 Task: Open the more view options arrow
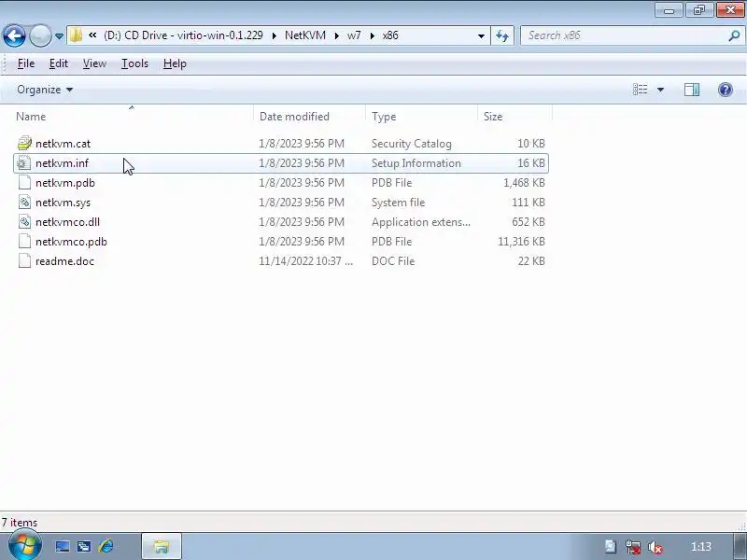pyautogui.click(x=660, y=90)
